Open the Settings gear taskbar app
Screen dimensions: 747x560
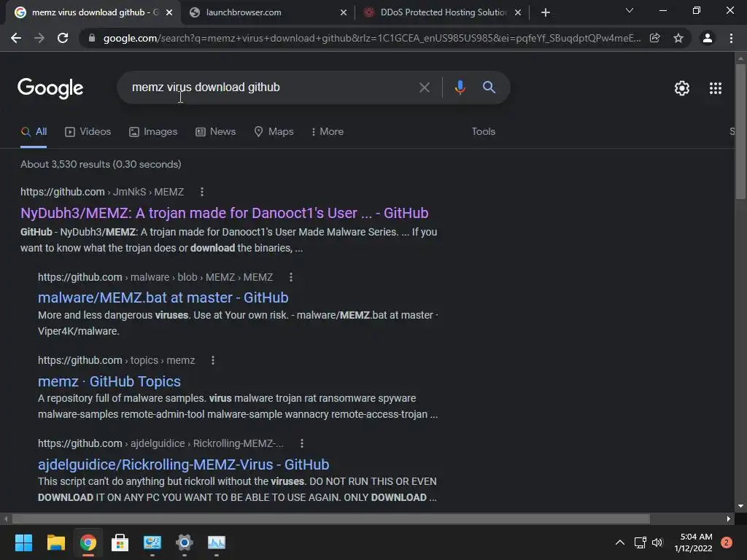coord(185,542)
